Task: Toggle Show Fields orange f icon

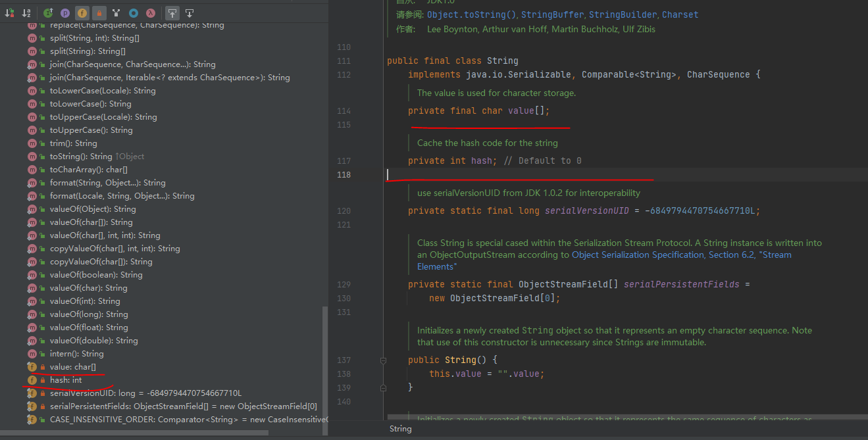Action: coord(82,12)
